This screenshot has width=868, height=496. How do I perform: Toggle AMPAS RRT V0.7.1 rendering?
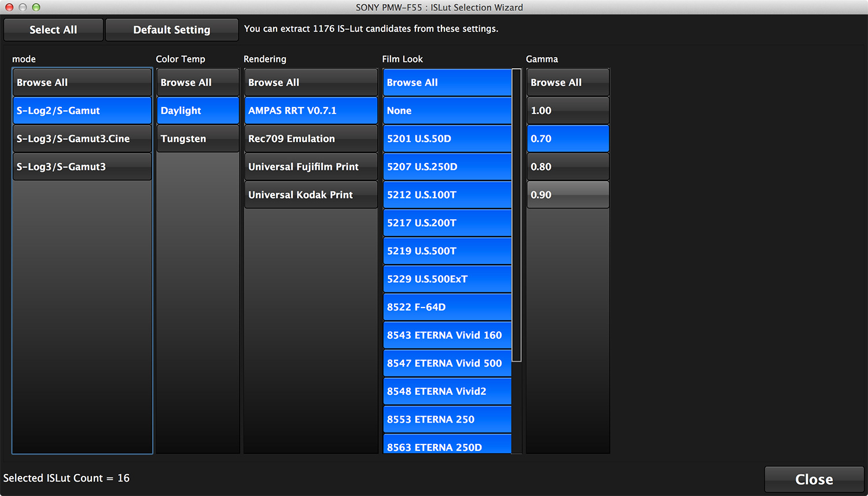click(311, 110)
